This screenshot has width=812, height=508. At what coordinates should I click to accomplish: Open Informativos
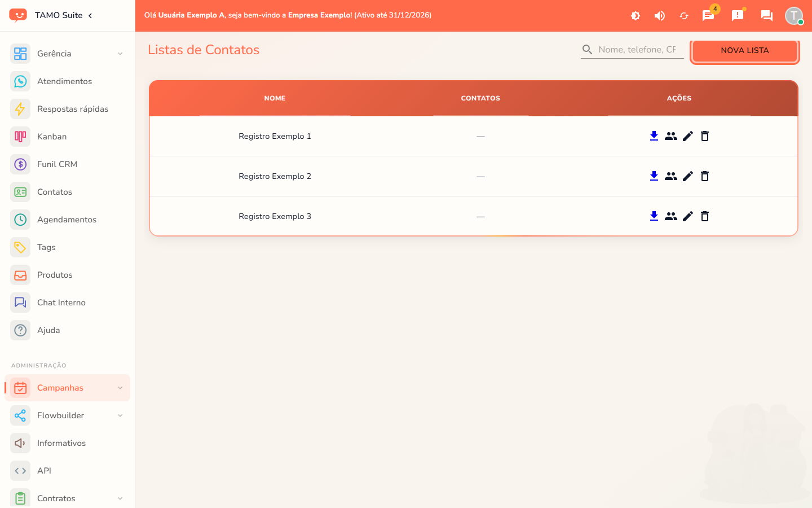(68, 443)
